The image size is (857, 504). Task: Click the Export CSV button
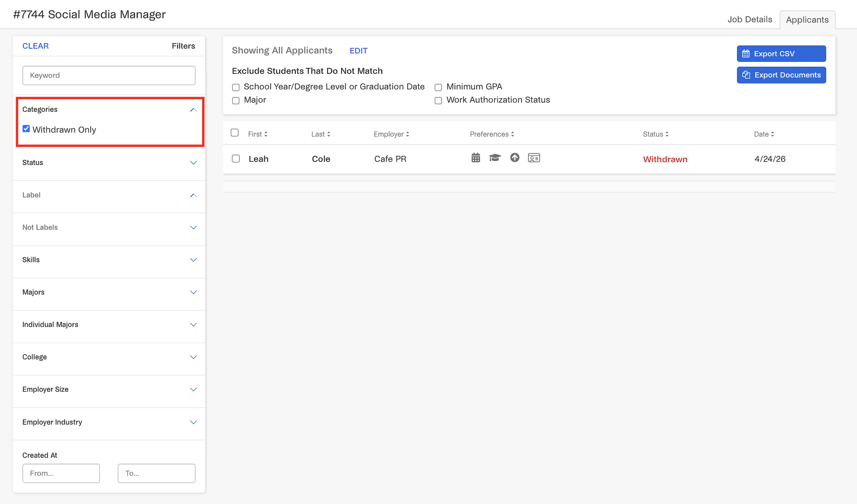(781, 54)
